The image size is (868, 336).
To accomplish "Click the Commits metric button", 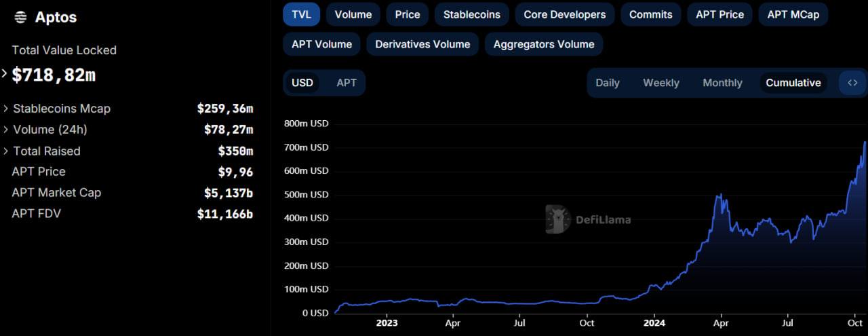I will (x=650, y=14).
